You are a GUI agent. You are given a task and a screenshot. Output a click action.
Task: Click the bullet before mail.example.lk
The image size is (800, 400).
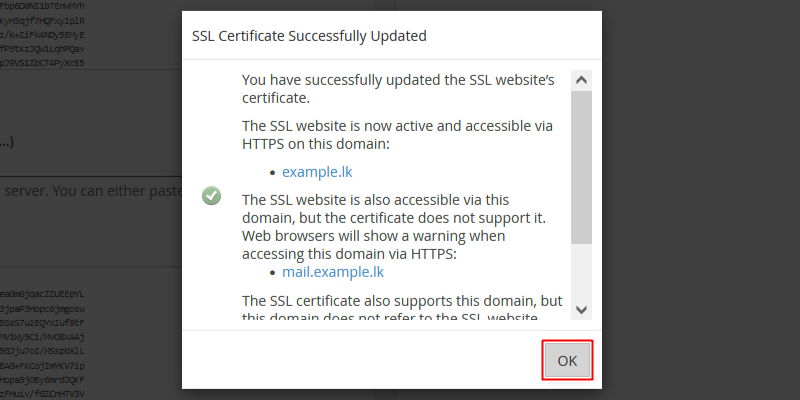273,273
